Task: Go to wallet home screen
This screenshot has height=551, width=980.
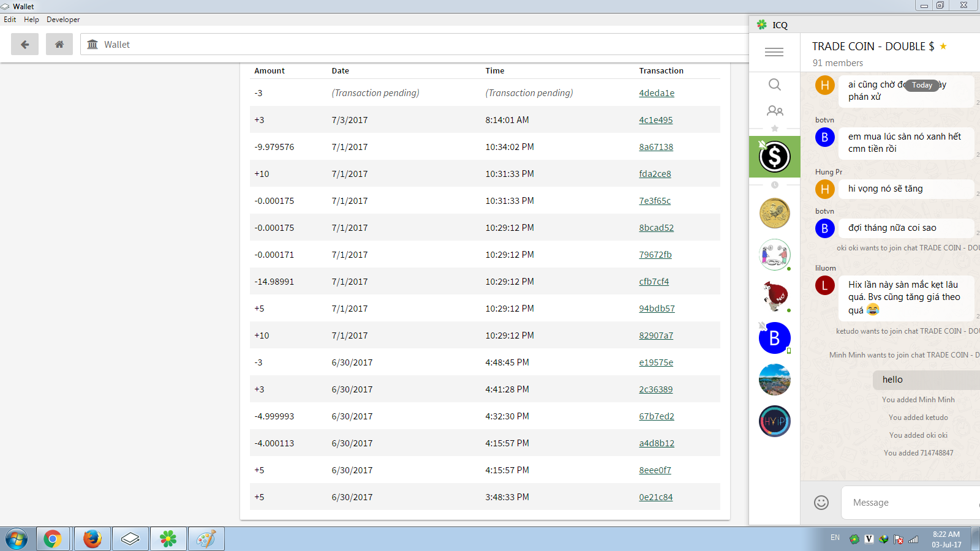Action: pyautogui.click(x=59, y=44)
